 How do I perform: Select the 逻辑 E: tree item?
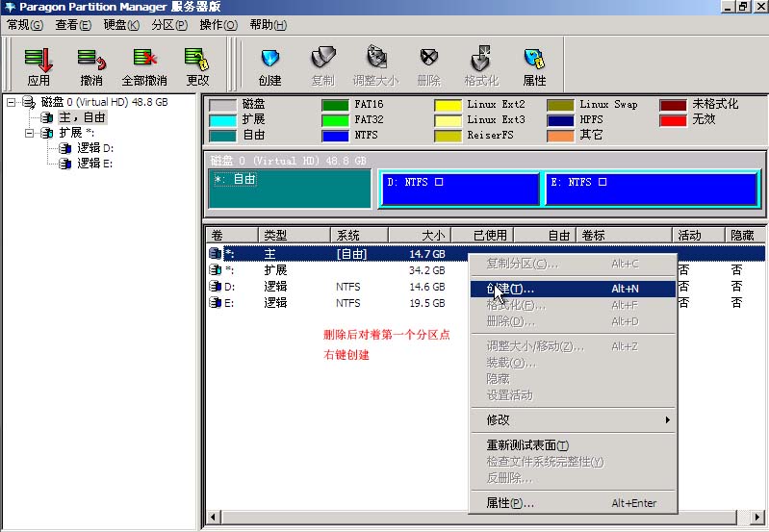(94, 164)
